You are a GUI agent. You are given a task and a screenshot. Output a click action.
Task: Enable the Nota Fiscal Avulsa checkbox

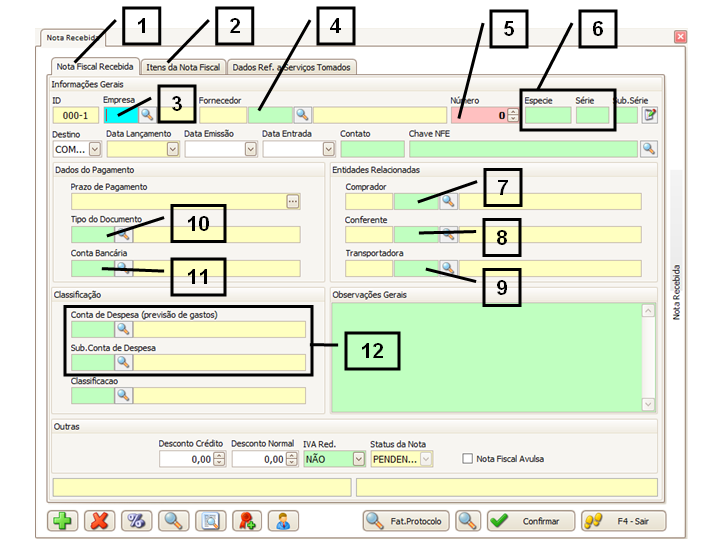468,459
